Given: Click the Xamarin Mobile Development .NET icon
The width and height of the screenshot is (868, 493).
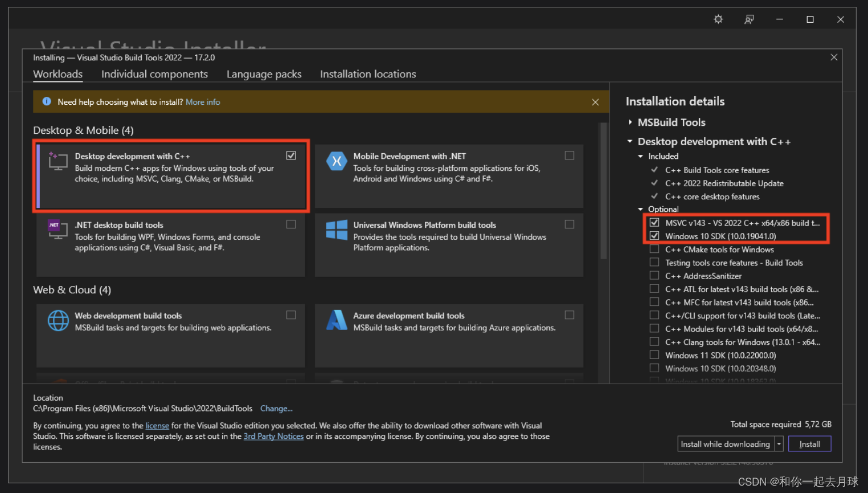Looking at the screenshot, I should coord(337,161).
